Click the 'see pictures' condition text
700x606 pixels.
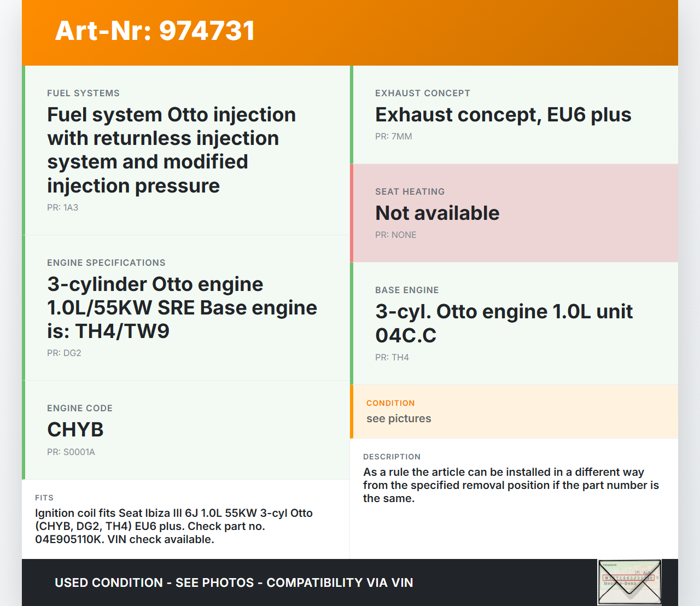399,419
